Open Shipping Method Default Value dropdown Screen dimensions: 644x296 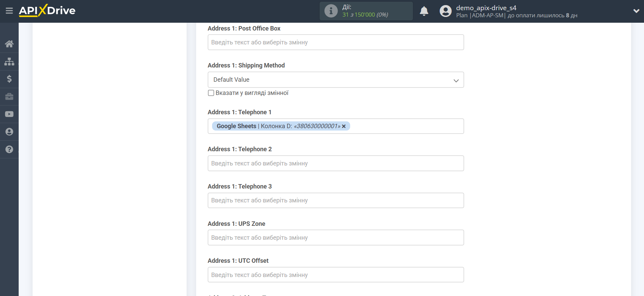click(x=336, y=80)
